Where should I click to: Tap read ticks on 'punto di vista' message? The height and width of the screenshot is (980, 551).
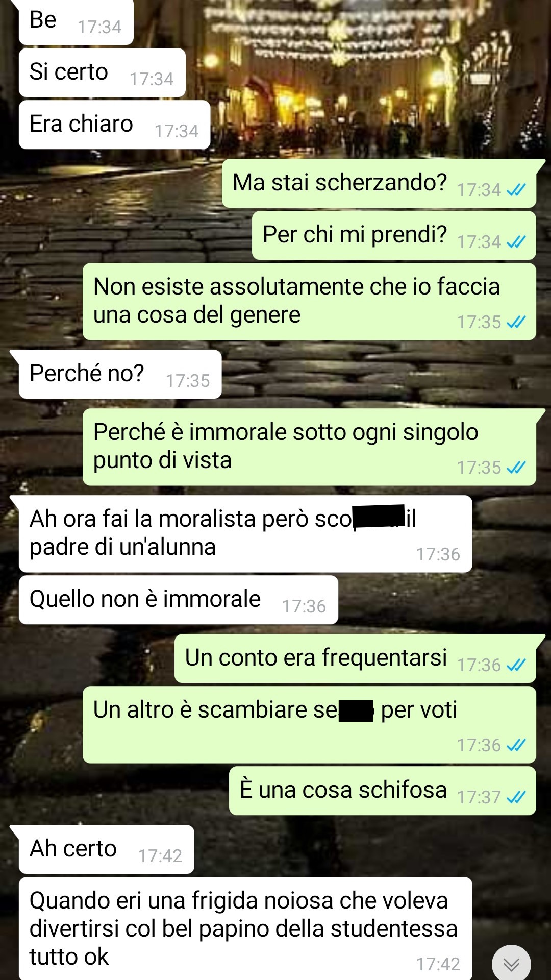coord(516,468)
